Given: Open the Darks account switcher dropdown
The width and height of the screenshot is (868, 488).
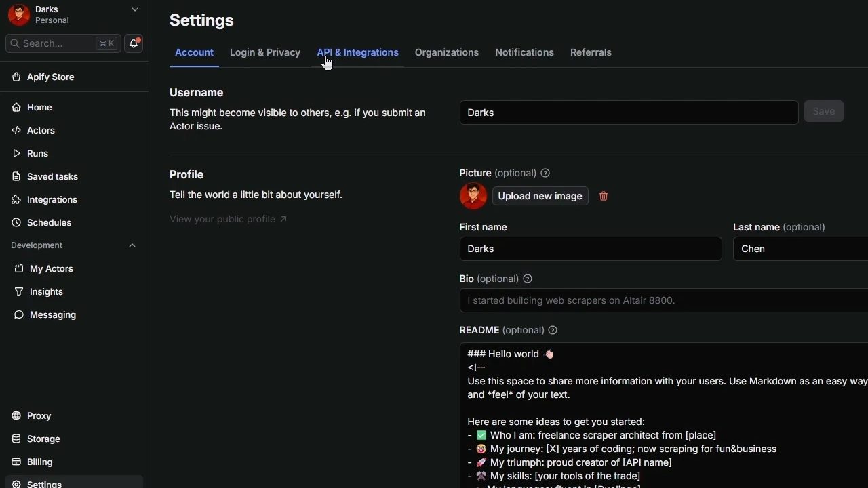Looking at the screenshot, I should pyautogui.click(x=134, y=9).
